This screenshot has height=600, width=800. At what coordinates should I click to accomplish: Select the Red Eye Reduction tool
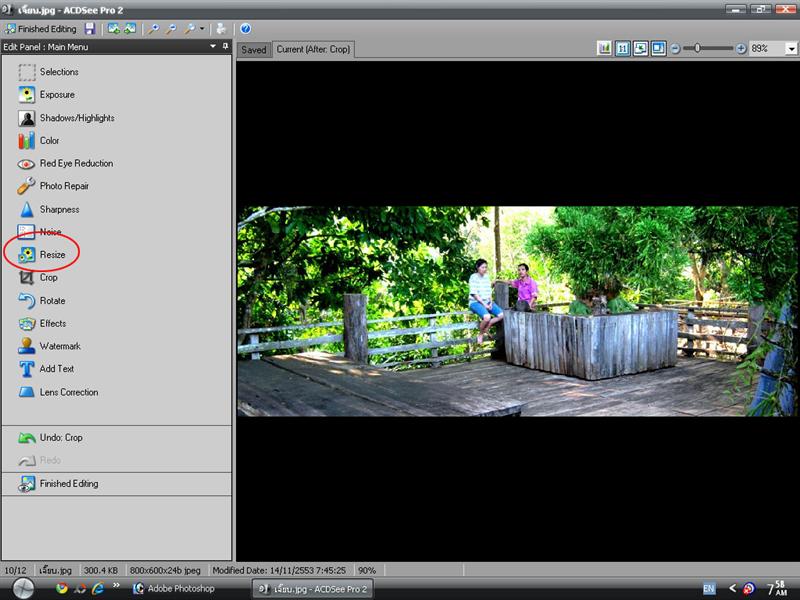click(76, 163)
